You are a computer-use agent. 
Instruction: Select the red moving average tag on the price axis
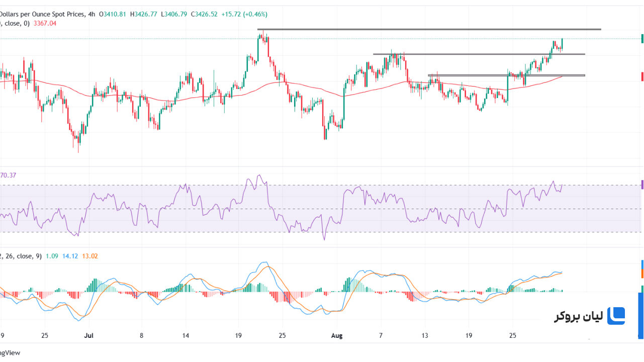[x=642, y=76]
